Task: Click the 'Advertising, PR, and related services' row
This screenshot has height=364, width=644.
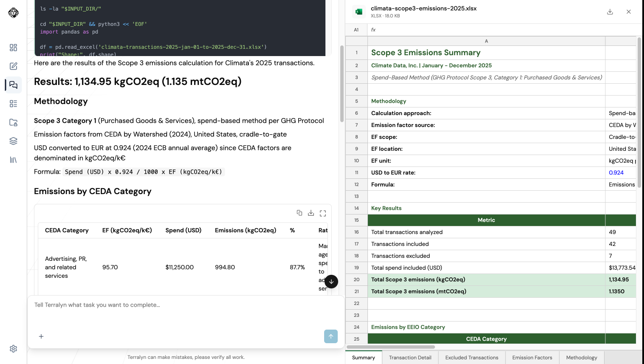Action: click(x=183, y=267)
